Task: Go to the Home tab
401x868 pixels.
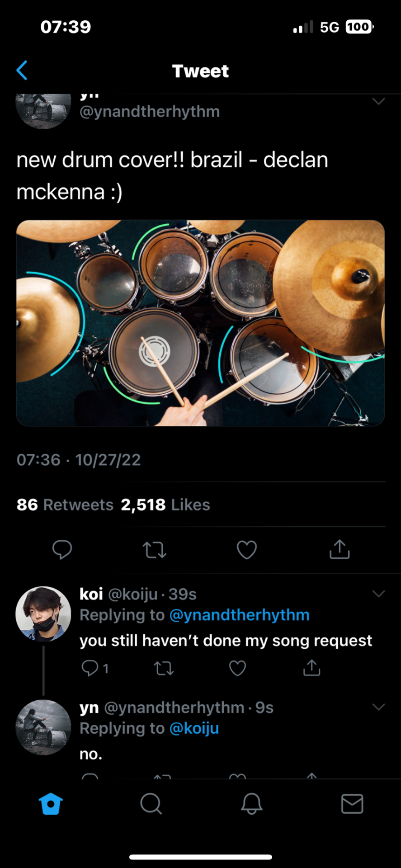Action: 51,804
